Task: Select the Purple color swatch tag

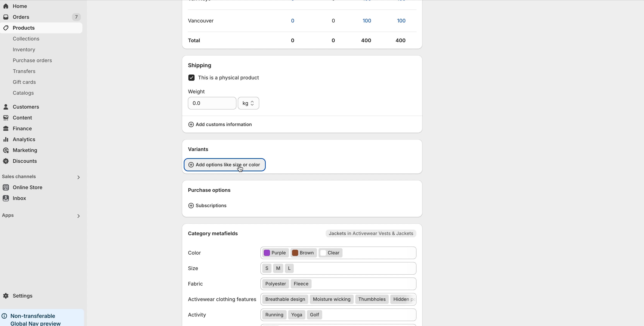Action: pyautogui.click(x=275, y=253)
